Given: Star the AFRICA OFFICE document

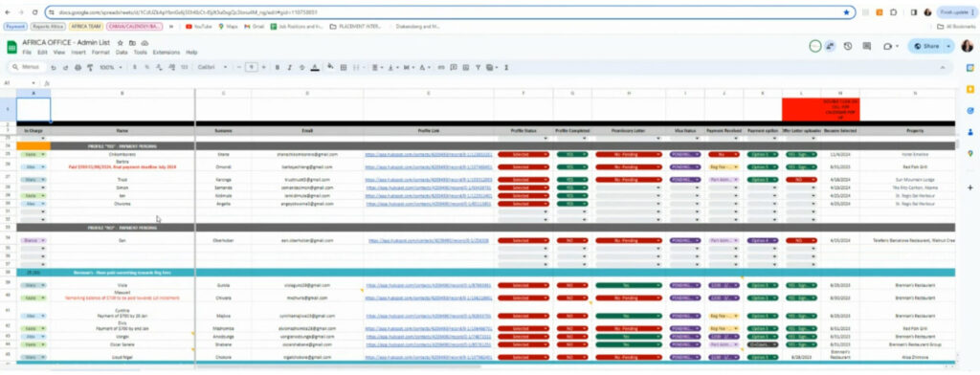Looking at the screenshot, I should (x=120, y=43).
